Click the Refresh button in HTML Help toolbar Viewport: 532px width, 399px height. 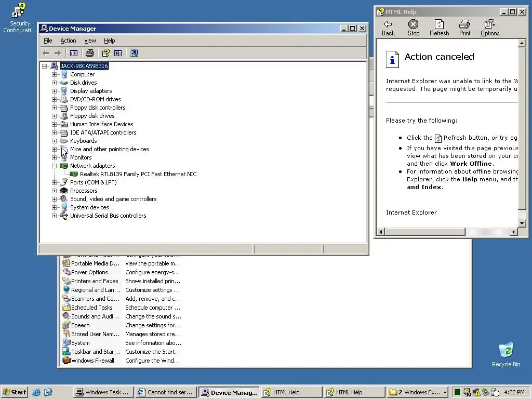click(x=439, y=28)
